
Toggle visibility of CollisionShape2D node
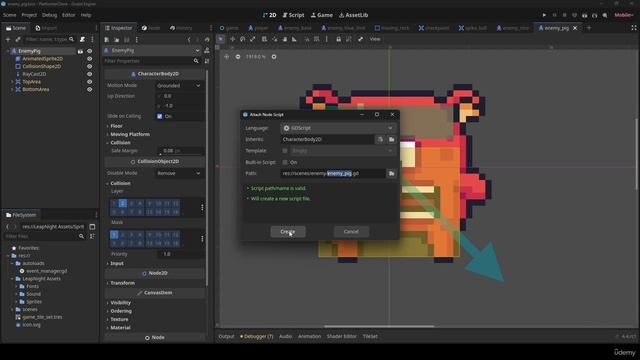tap(89, 67)
